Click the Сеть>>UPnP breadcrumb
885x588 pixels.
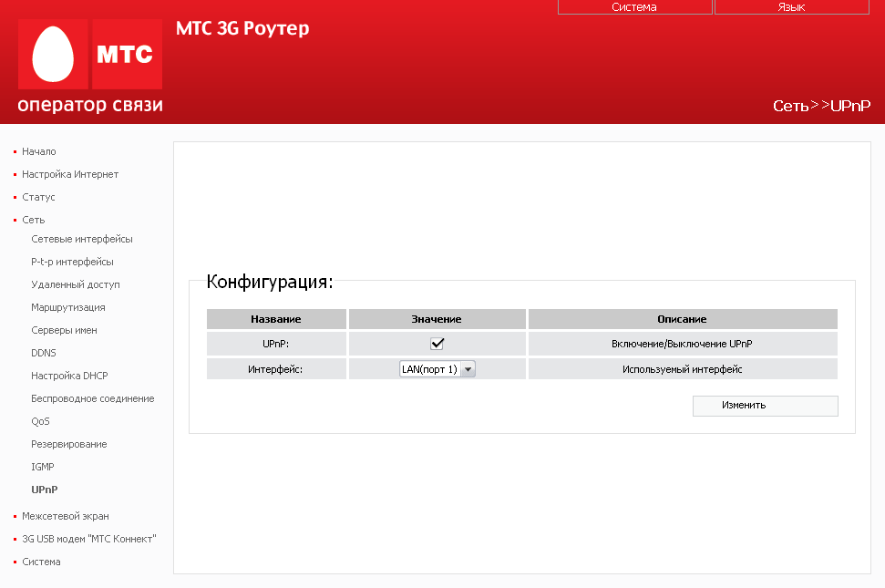click(x=822, y=106)
